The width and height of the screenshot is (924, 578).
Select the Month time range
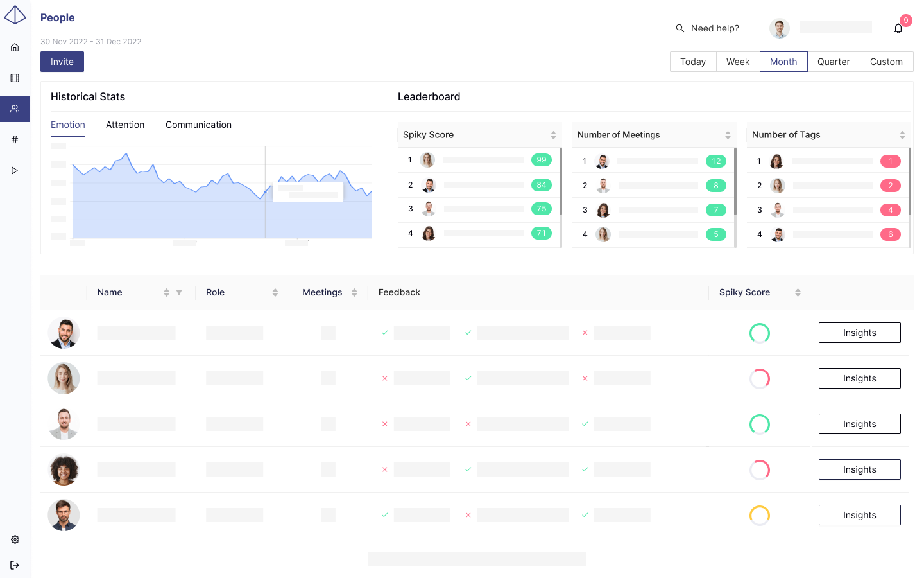click(x=783, y=62)
